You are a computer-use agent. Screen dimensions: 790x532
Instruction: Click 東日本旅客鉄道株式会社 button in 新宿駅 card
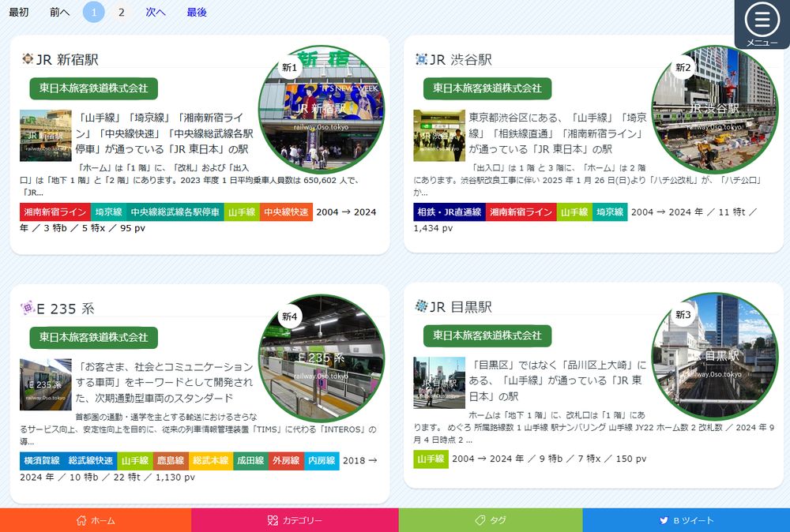(94, 88)
